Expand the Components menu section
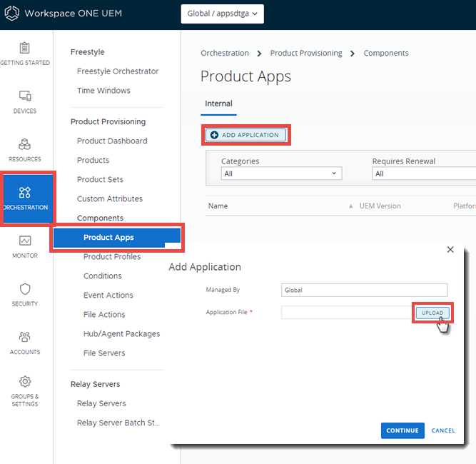 point(100,218)
